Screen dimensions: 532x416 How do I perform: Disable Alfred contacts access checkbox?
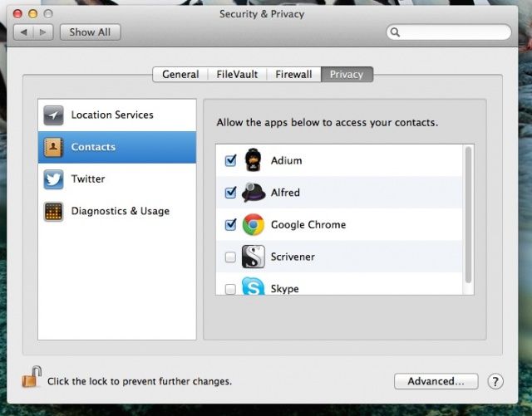pyautogui.click(x=230, y=193)
